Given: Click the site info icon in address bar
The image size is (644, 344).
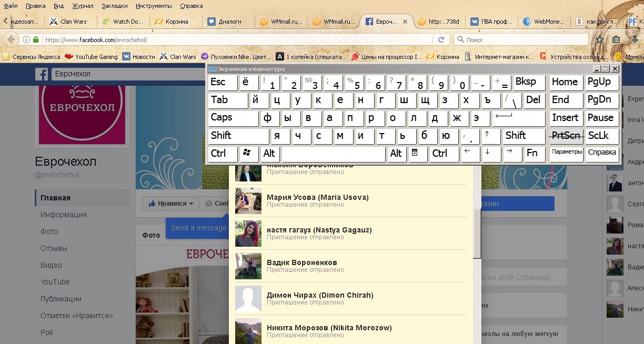Looking at the screenshot, I should (x=26, y=39).
